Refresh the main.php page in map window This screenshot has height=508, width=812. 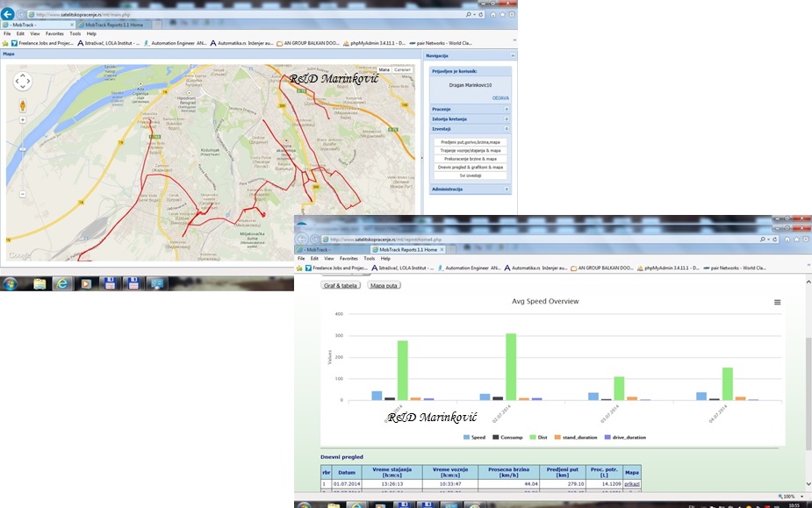[x=481, y=15]
